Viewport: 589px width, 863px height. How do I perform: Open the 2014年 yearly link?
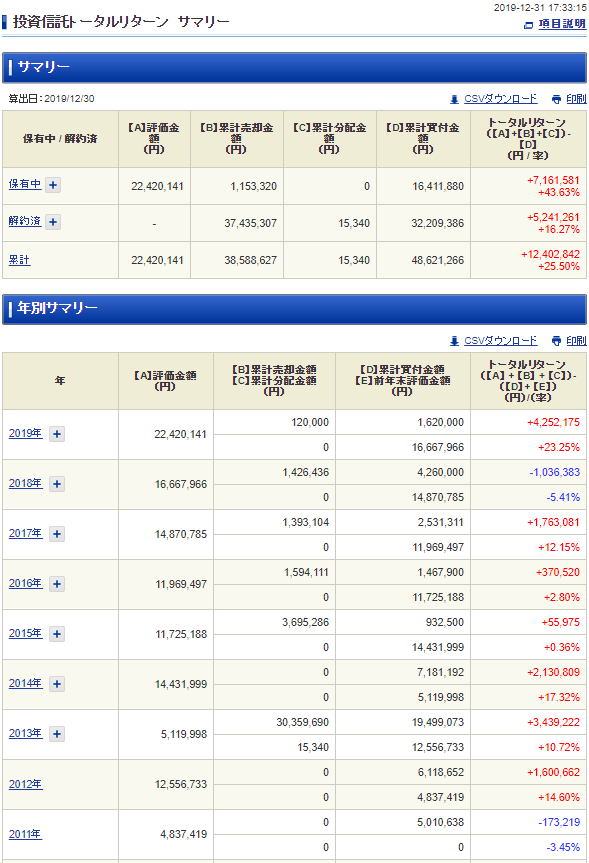(25, 683)
